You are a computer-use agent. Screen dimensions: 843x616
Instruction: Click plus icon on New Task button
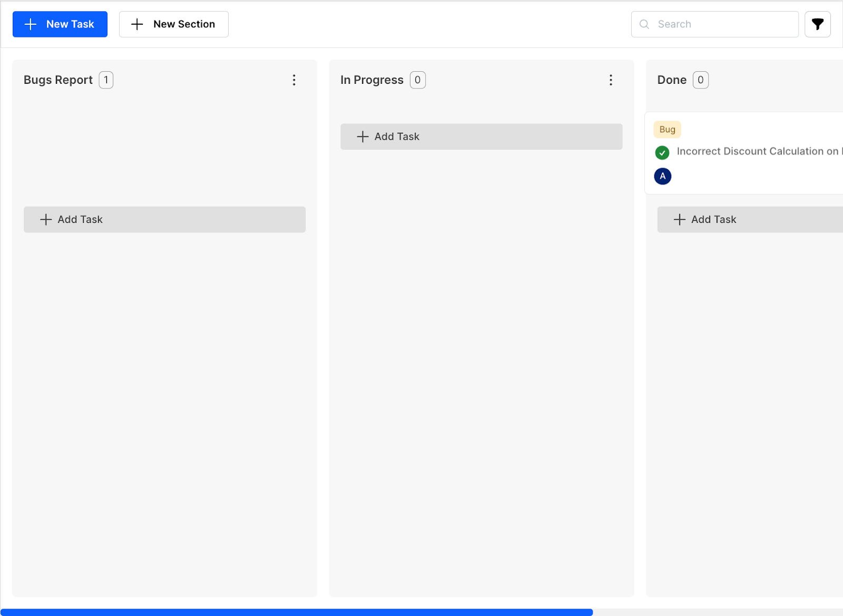coord(31,24)
